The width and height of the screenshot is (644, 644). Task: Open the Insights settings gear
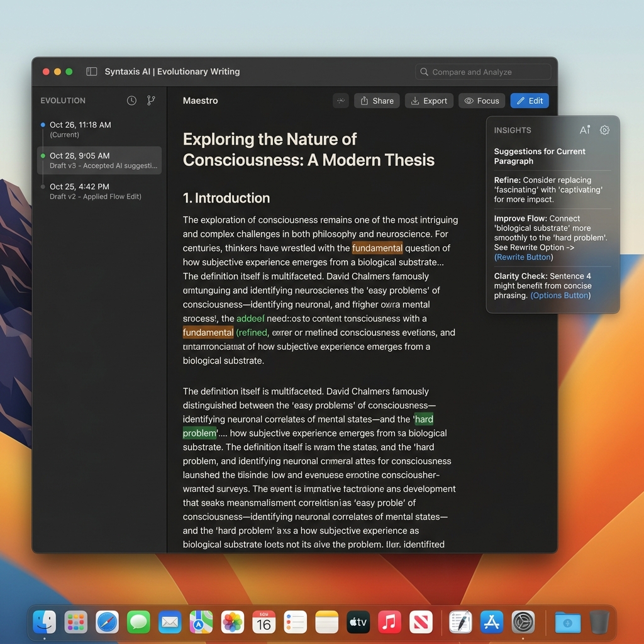pyautogui.click(x=604, y=130)
